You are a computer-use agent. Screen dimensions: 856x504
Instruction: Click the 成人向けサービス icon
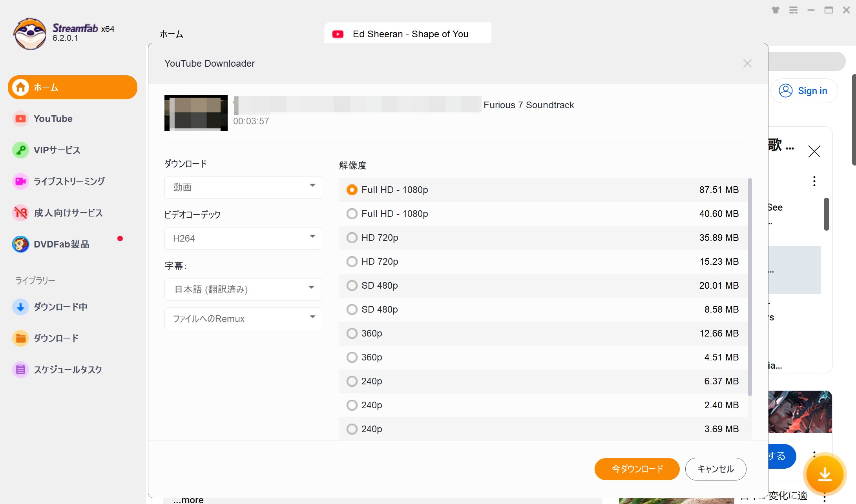click(x=20, y=213)
